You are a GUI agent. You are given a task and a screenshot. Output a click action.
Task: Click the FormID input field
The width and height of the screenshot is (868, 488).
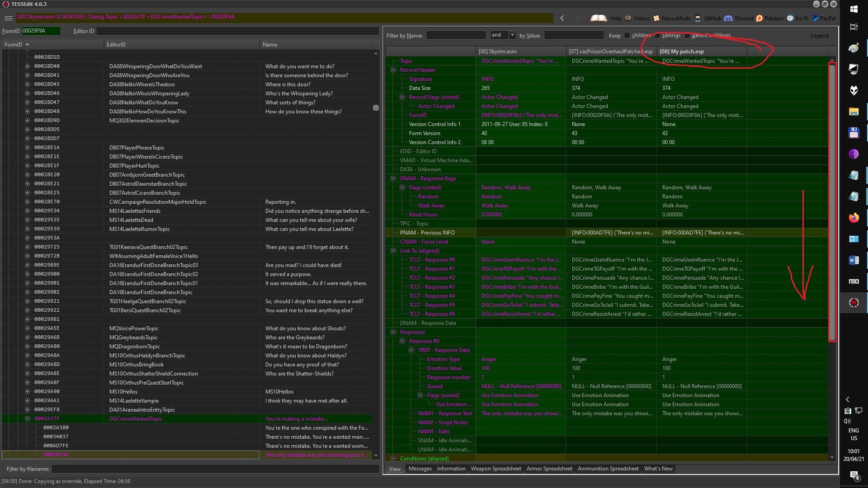click(x=41, y=31)
